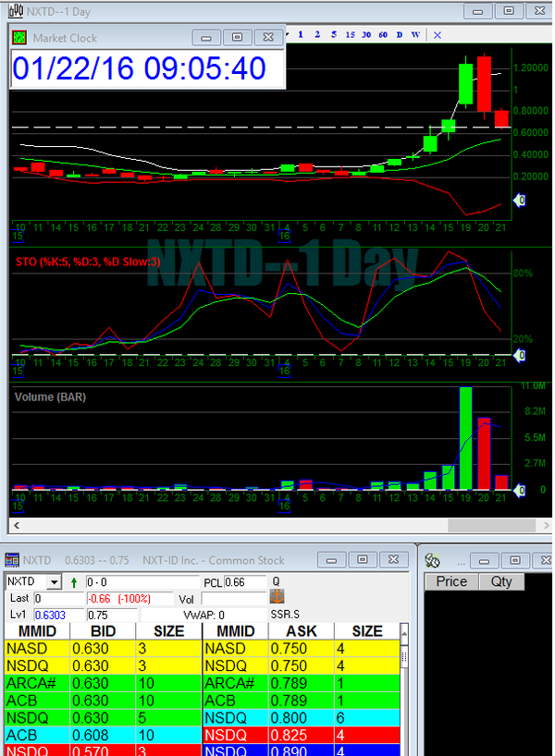Click the Level 2 window icon beside NXTD
The width and height of the screenshot is (555, 756).
click(12, 560)
